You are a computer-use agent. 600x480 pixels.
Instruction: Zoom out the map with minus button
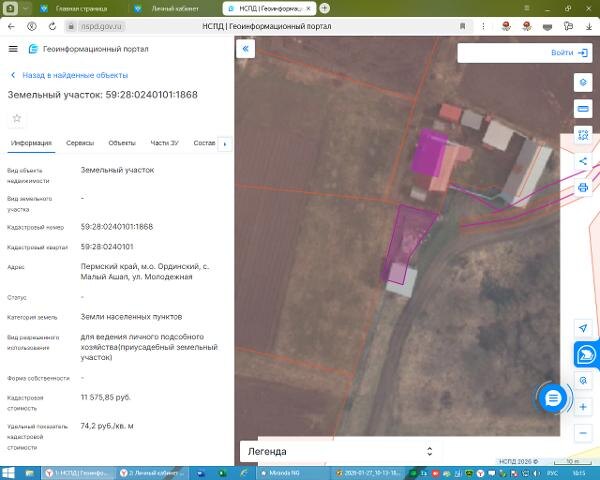point(583,433)
